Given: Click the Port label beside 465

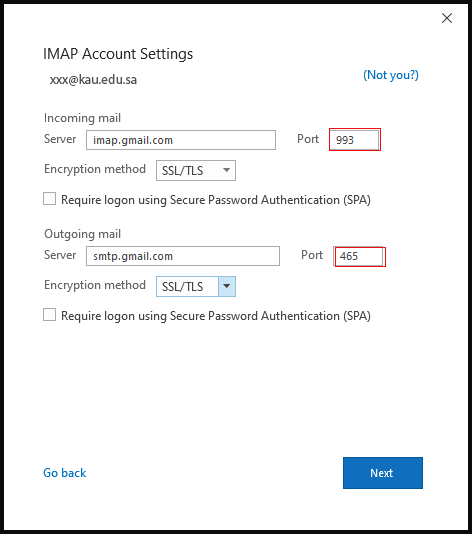Looking at the screenshot, I should click(312, 255).
